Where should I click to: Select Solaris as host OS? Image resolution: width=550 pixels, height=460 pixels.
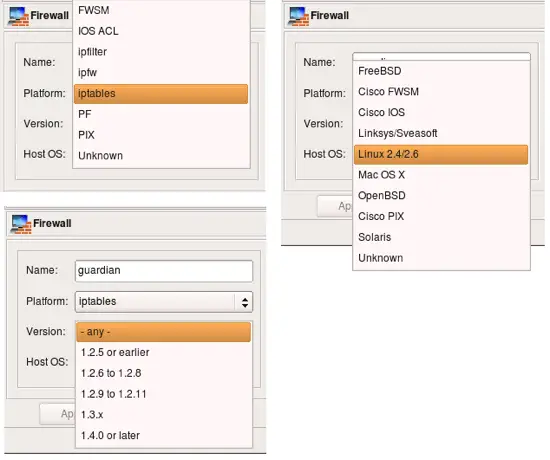[441, 237]
